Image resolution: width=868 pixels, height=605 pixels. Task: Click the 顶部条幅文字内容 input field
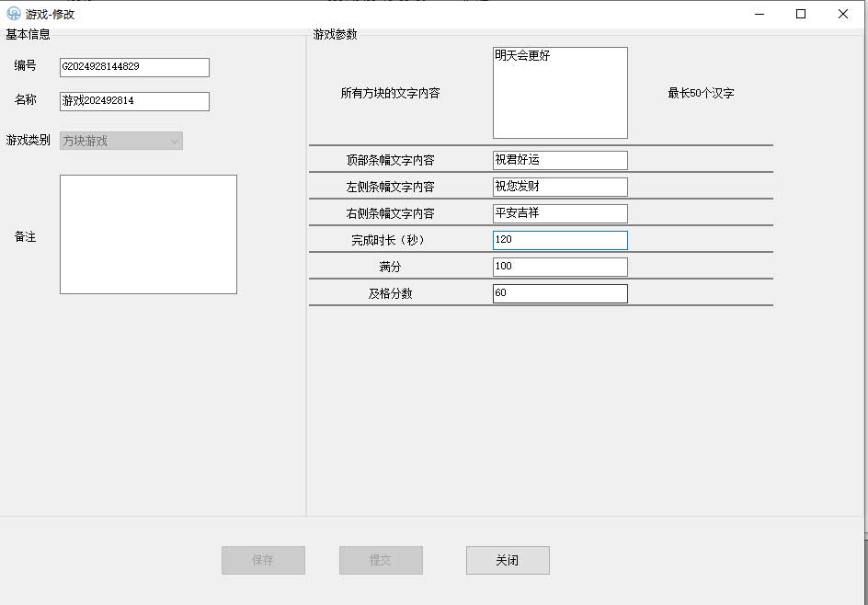click(x=560, y=160)
